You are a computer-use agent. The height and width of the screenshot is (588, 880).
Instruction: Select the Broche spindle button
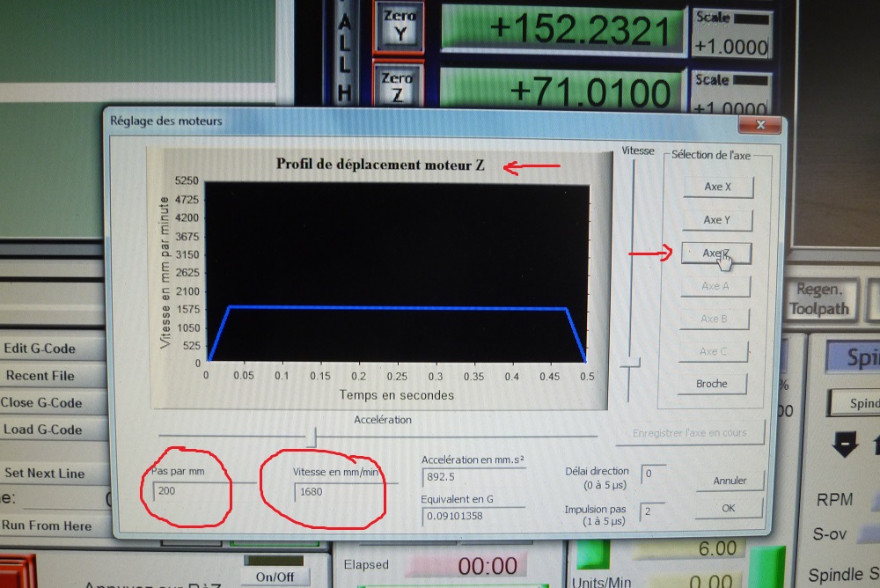(711, 384)
